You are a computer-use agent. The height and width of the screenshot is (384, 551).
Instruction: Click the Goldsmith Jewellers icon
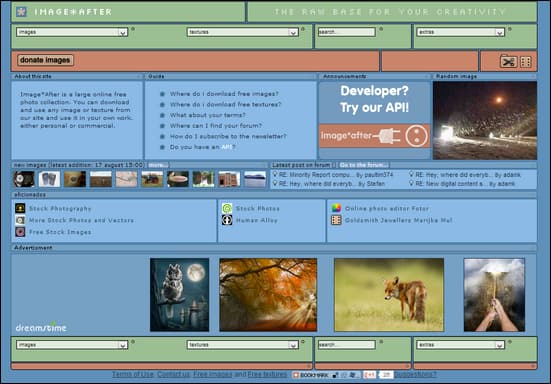(336, 220)
